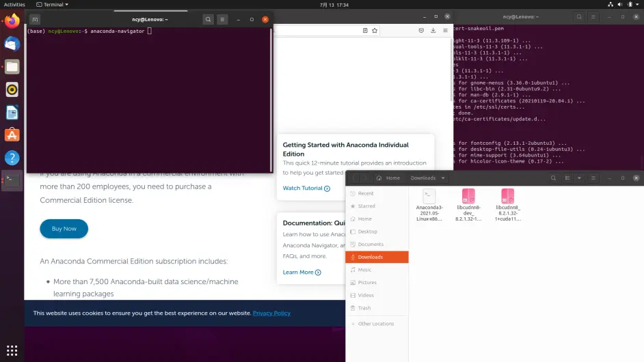Open Help from the dock
The width and height of the screenshot is (644, 362).
[12, 158]
